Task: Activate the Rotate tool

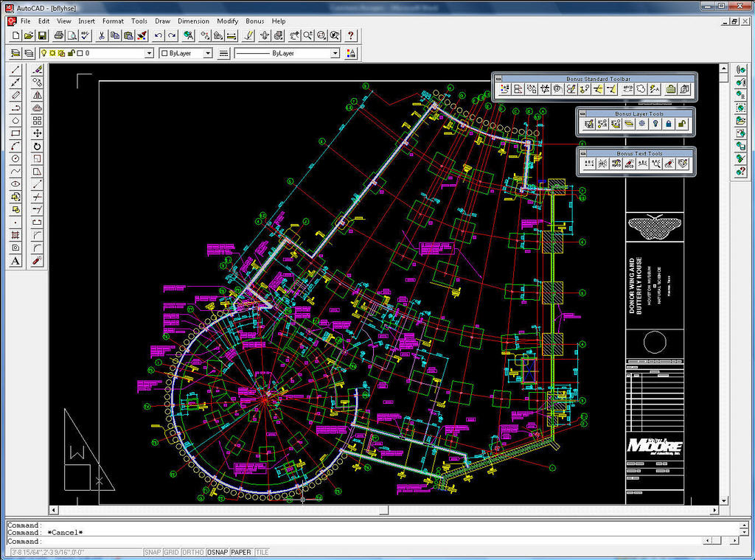Action: coord(37,146)
